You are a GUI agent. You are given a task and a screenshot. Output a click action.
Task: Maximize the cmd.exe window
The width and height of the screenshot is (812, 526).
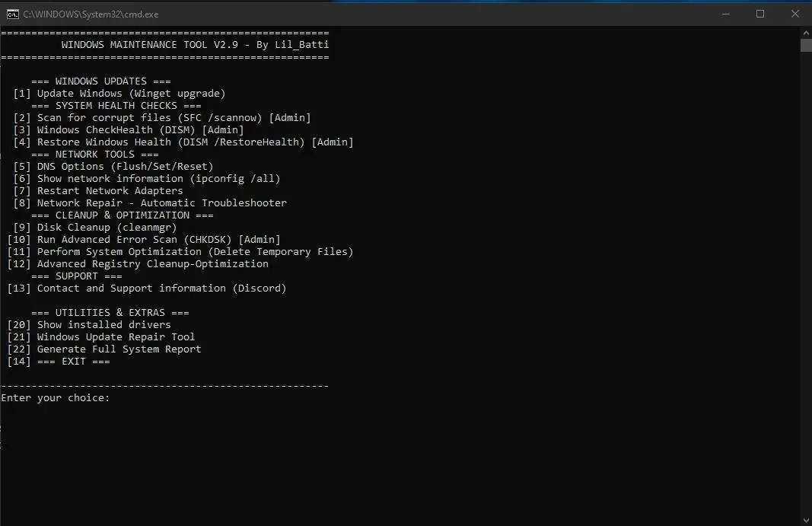point(759,14)
